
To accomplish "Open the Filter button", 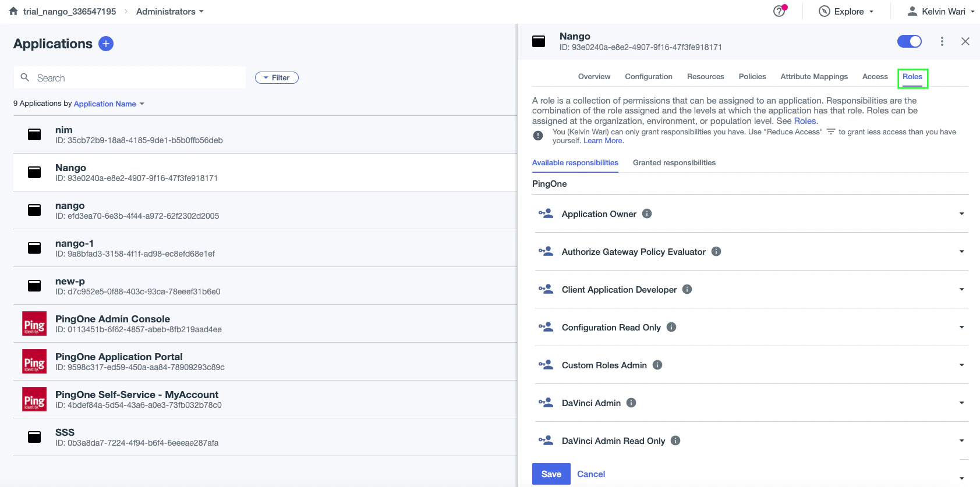I will (x=277, y=77).
